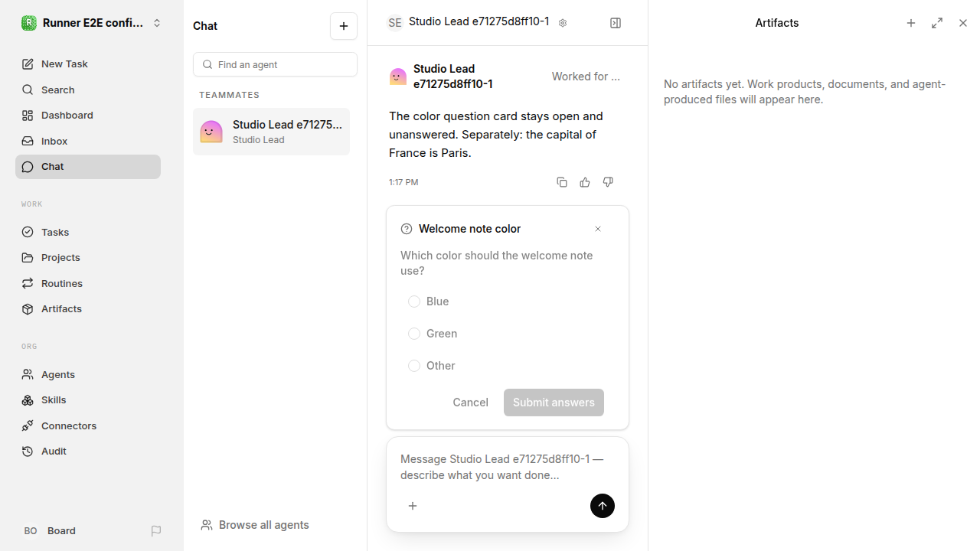980x551 pixels.
Task: Select the Studio Lead teammate row
Action: coord(271,132)
